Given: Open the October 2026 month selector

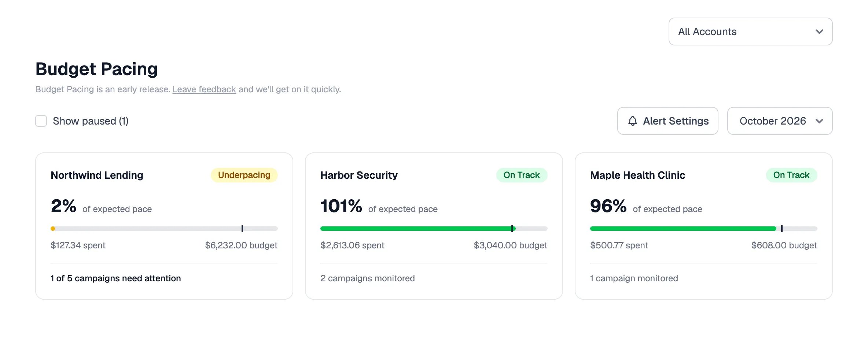Looking at the screenshot, I should pyautogui.click(x=780, y=121).
